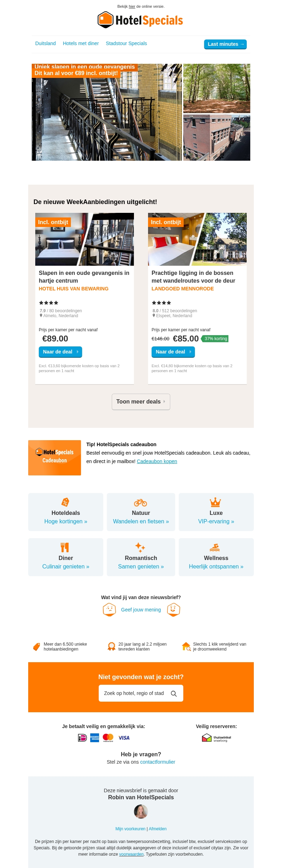Click the Diner fork and knife icon

tap(65, 547)
